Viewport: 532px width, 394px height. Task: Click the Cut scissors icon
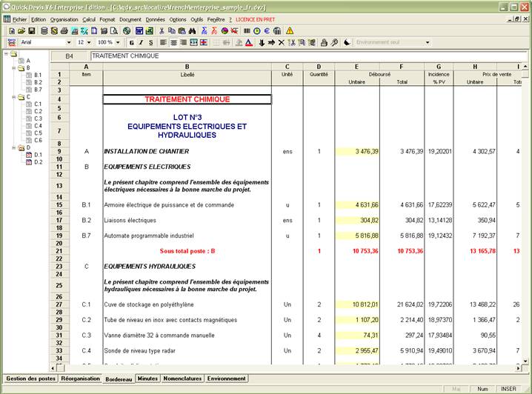[161, 30]
